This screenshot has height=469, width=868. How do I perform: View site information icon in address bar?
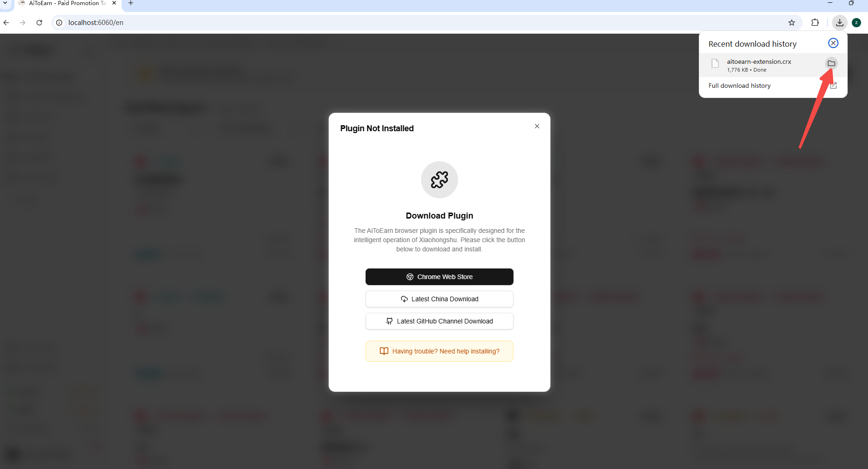59,22
